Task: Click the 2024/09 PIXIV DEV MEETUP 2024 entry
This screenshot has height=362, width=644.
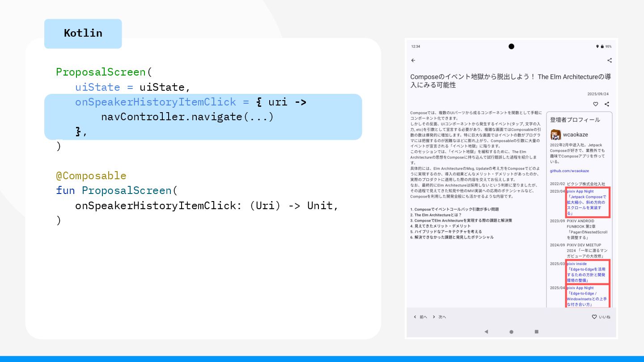Action: click(580, 251)
